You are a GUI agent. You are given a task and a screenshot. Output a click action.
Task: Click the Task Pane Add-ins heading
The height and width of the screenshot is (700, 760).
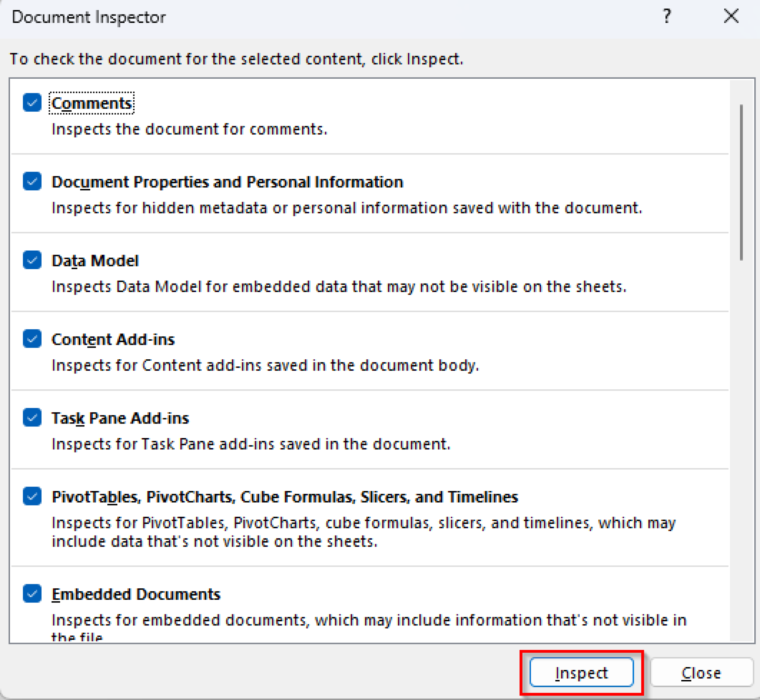pos(120,418)
